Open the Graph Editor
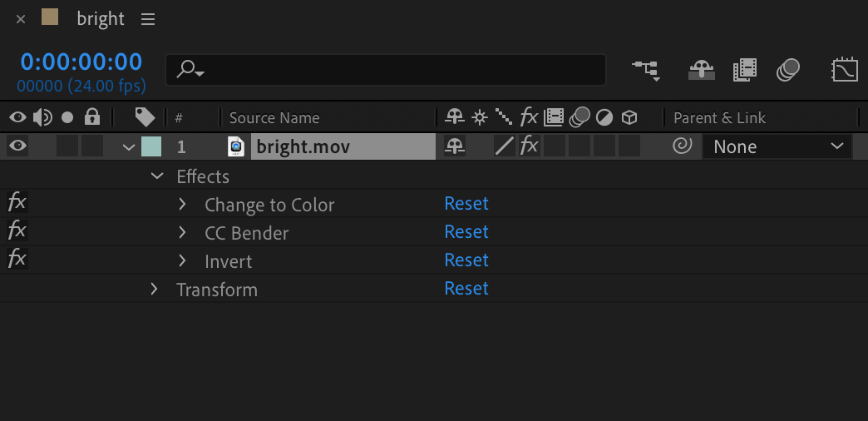This screenshot has width=868, height=421. 845,70
